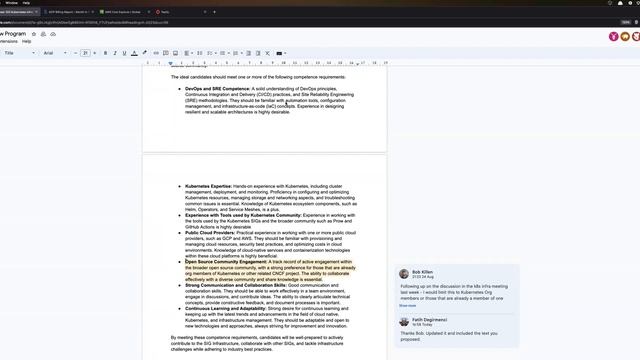Increase the font size with the plus button
640x360 pixels.
(x=95, y=53)
